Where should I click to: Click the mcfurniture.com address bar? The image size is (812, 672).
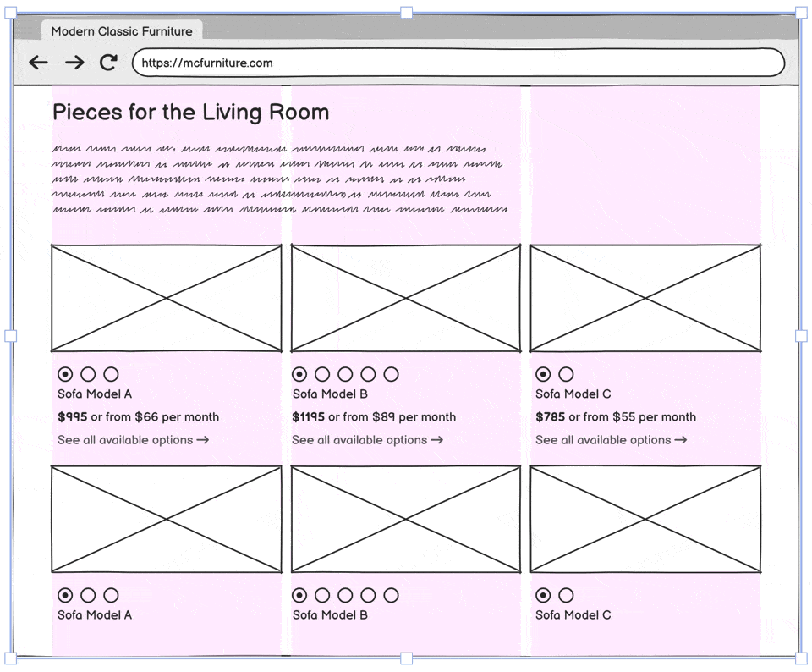[458, 63]
